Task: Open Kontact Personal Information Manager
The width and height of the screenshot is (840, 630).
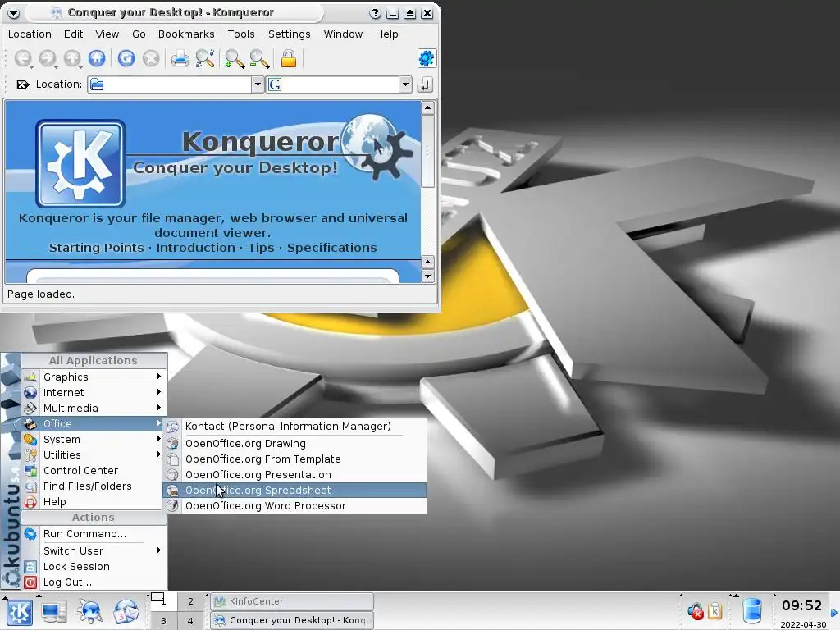Action: 294,427
